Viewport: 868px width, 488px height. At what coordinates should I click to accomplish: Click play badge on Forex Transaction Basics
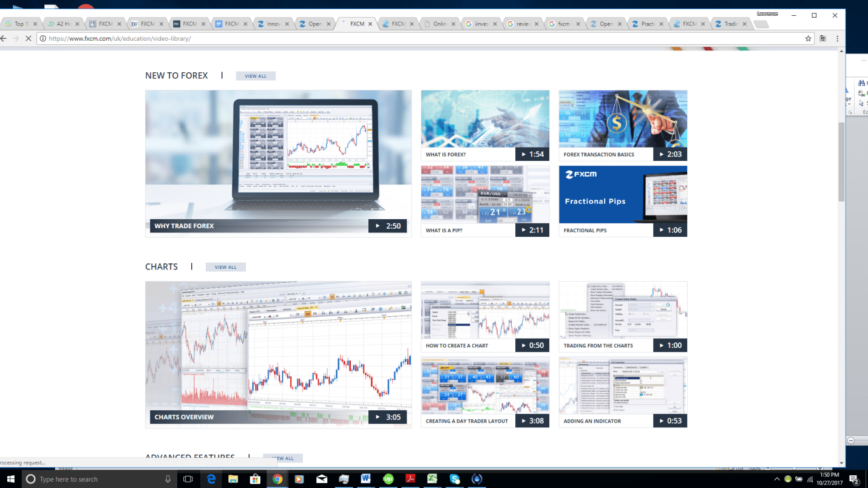pyautogui.click(x=670, y=154)
